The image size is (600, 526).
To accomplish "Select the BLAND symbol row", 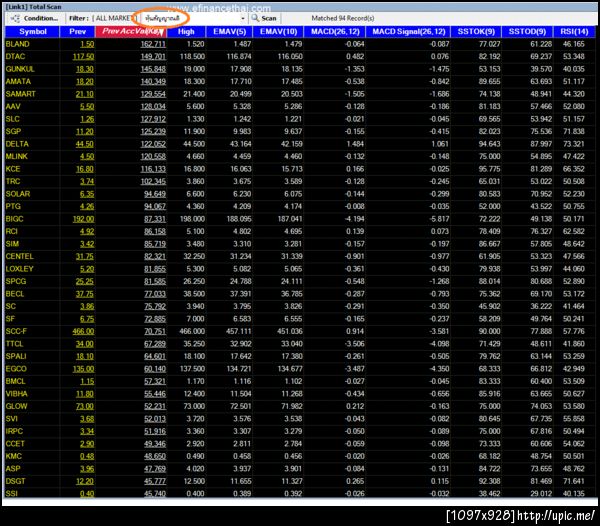I will 300,44.
